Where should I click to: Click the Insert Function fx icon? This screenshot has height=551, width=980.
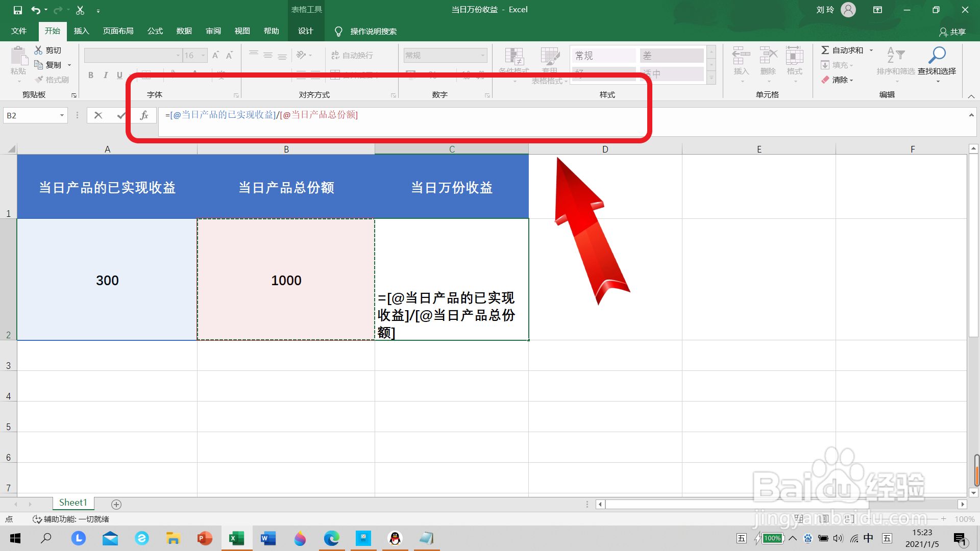[x=144, y=115]
